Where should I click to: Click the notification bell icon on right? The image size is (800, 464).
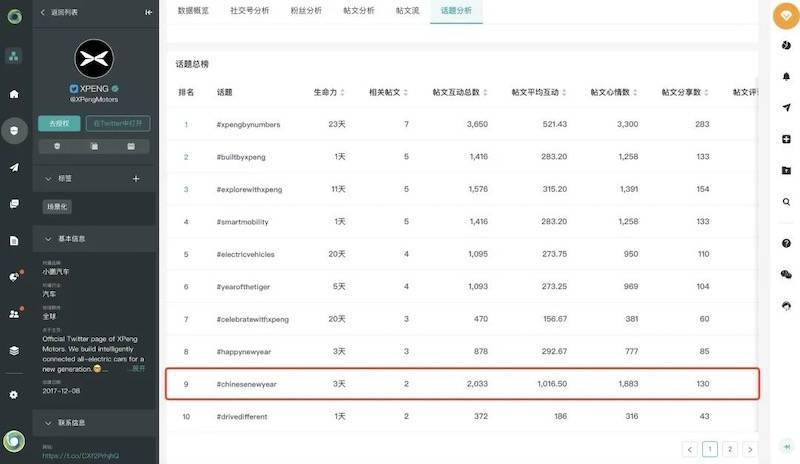pos(786,77)
